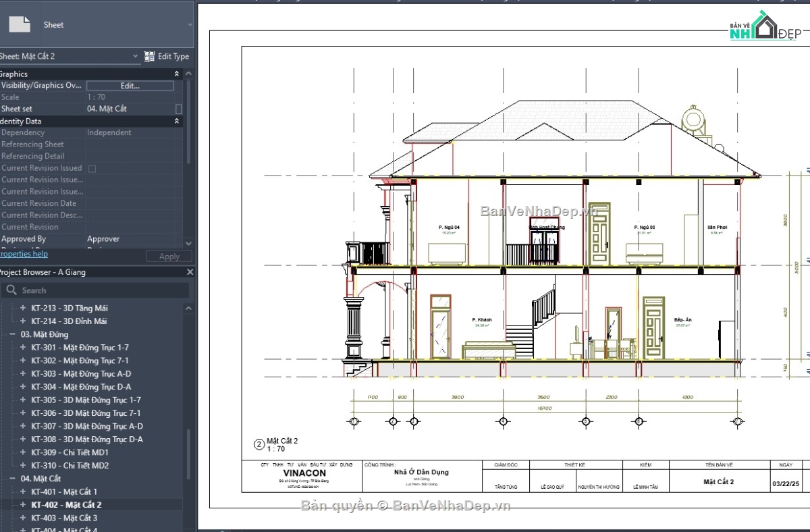Image resolution: width=810 pixels, height=532 pixels.
Task: Select sheet KT-307 - 3D Mặt Đứng Trục A-D
Action: (x=87, y=426)
